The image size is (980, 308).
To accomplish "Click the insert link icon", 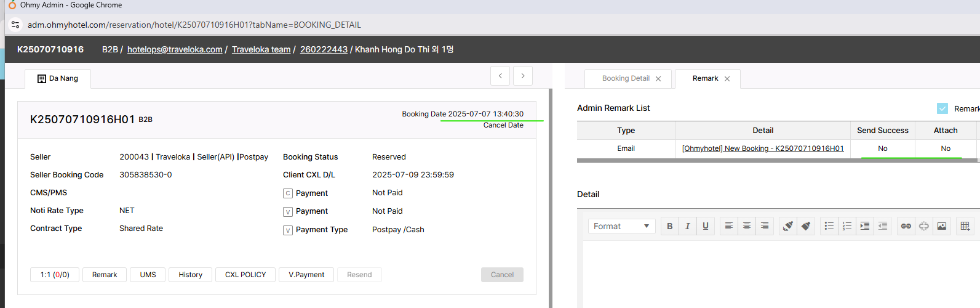I will point(906,226).
